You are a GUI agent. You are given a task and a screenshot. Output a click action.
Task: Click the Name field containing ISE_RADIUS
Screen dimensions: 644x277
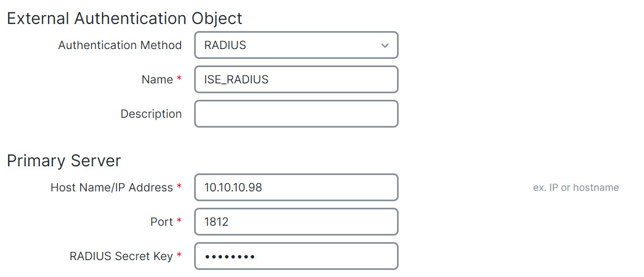click(296, 80)
